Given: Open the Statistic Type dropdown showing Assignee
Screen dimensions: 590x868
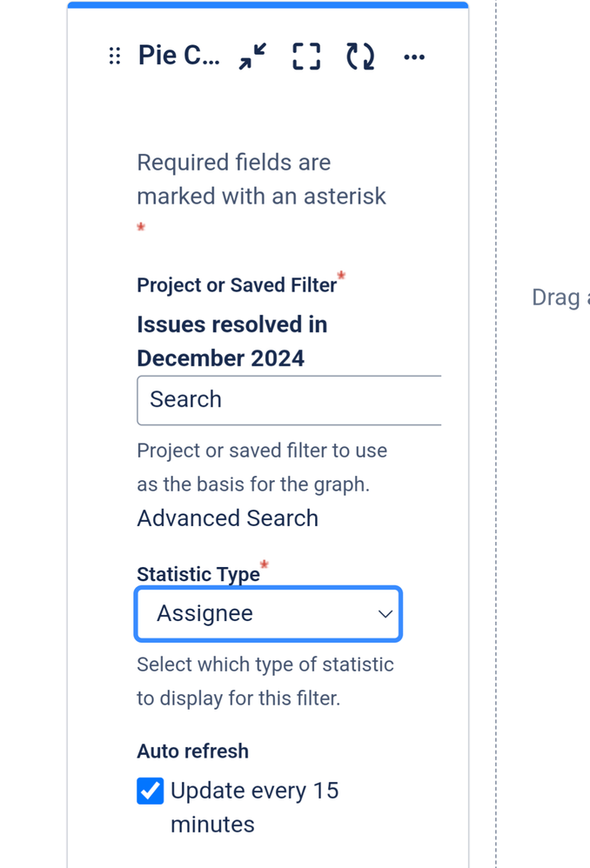Looking at the screenshot, I should tap(268, 614).
